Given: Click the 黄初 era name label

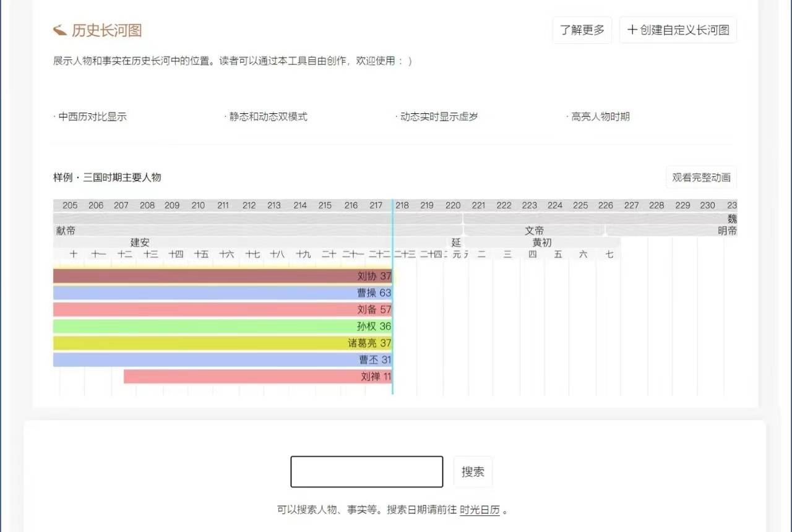Looking at the screenshot, I should (542, 242).
